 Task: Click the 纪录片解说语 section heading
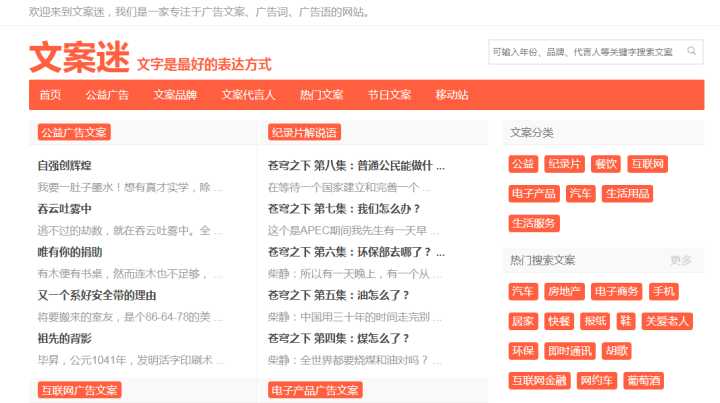click(x=304, y=133)
